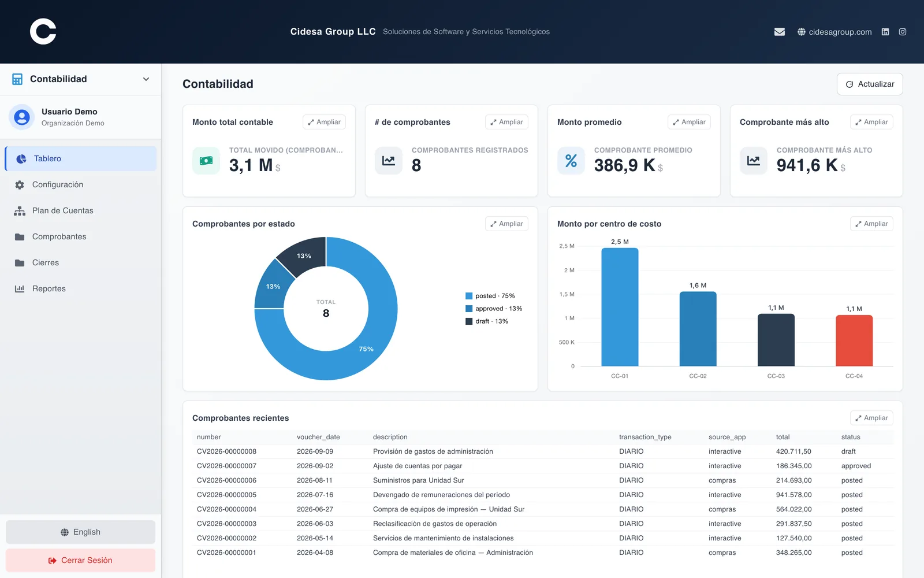
Task: Click Cerrar Sesión to log out
Action: tap(81, 561)
